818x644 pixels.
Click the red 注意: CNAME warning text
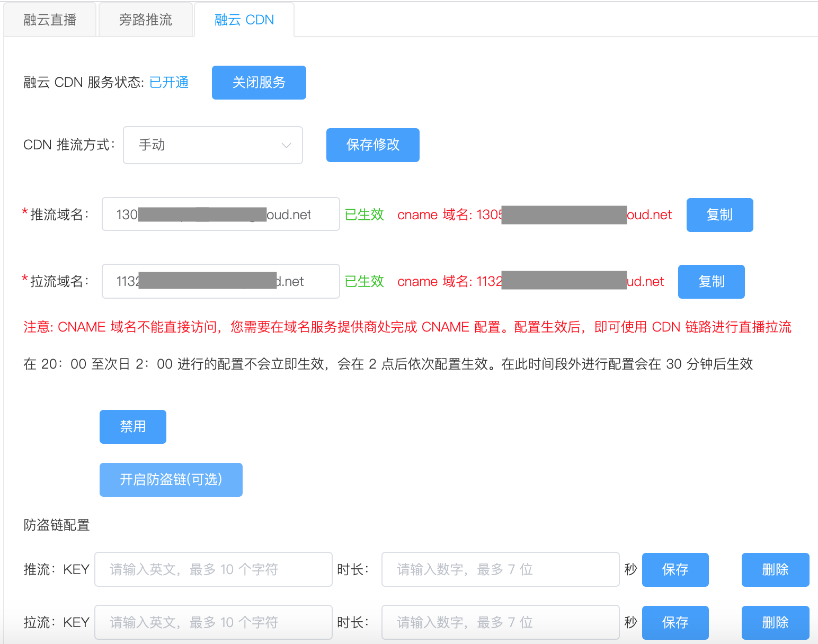[407, 327]
